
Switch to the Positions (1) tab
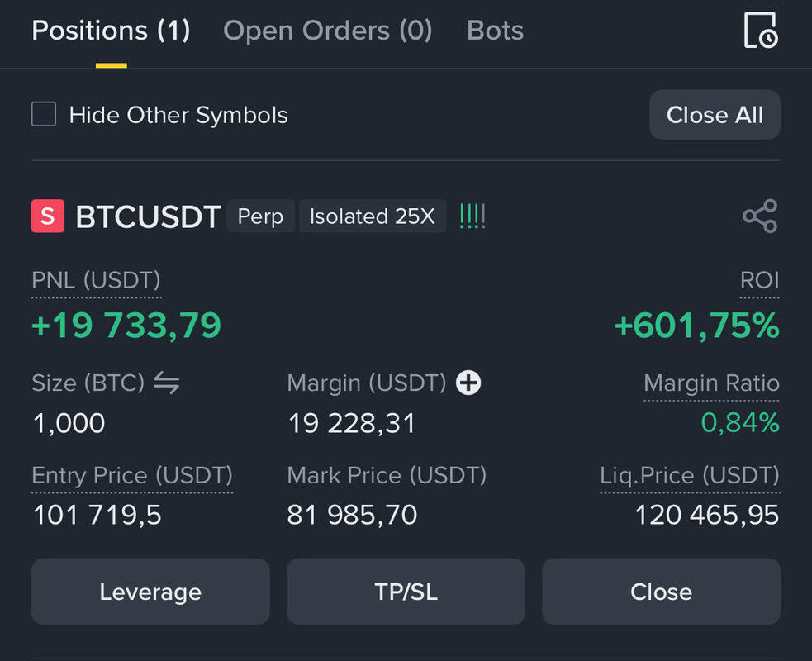(111, 31)
